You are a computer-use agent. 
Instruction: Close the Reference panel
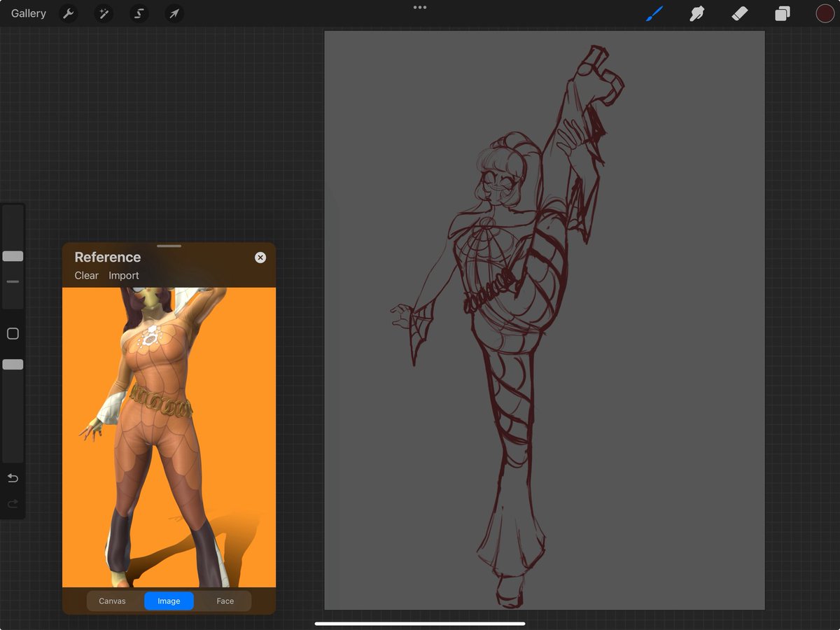coord(260,258)
